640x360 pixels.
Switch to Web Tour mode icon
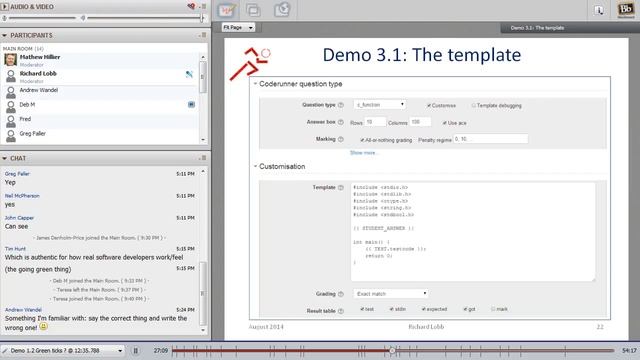click(282, 10)
